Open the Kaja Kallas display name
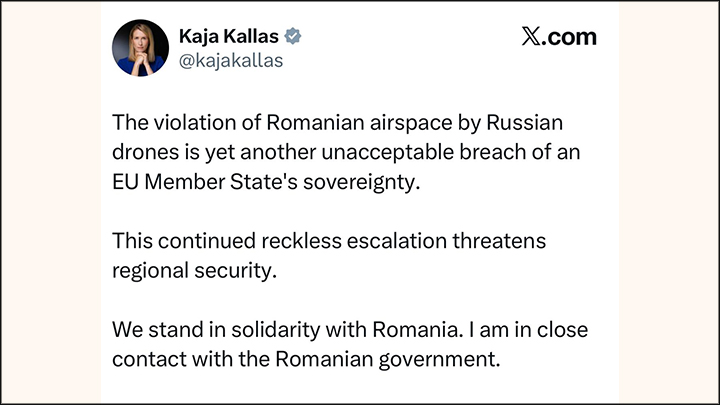Image resolution: width=720 pixels, height=405 pixels. click(x=229, y=36)
